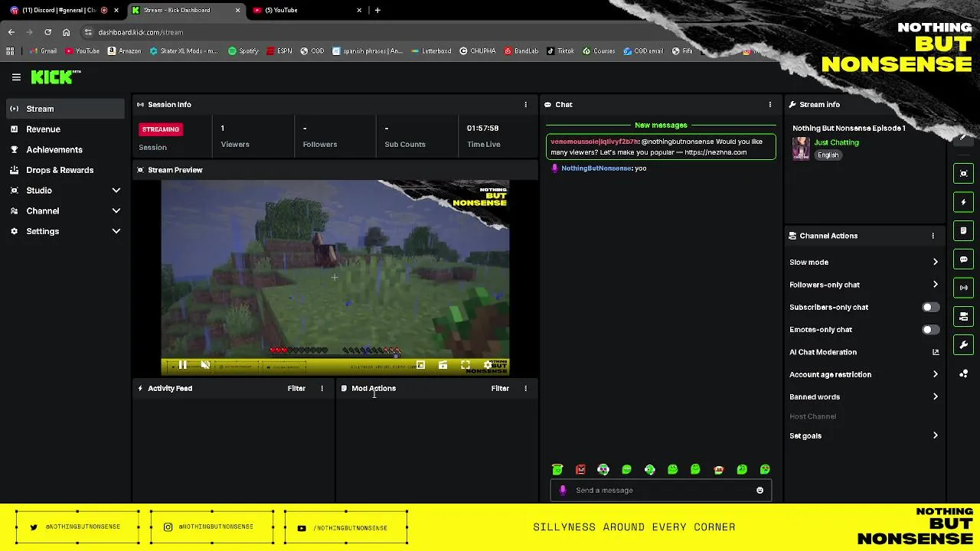This screenshot has width=980, height=551.
Task: Switch to YouTube browser tab
Action: pos(309,10)
